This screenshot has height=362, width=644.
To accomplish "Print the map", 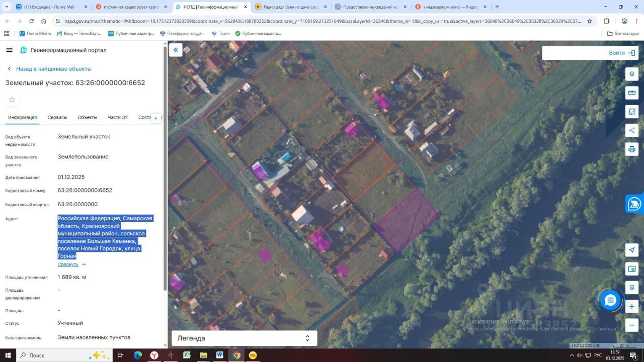I will pos(632,149).
